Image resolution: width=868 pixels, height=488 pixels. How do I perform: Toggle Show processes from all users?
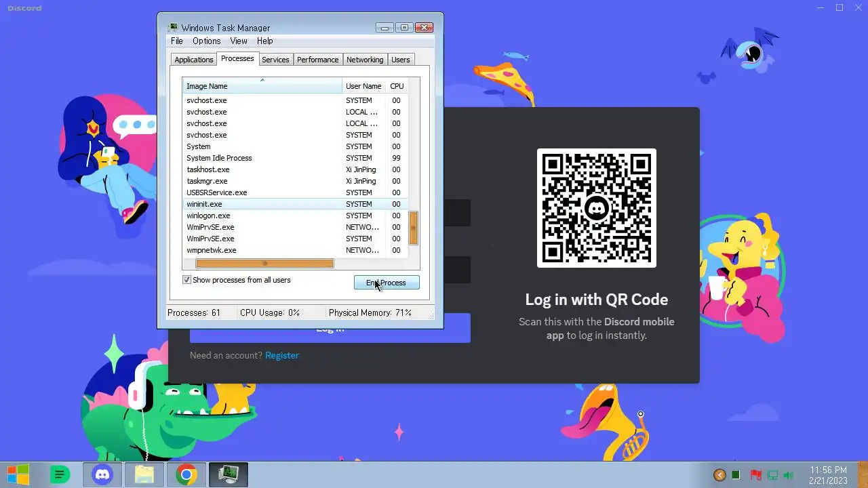click(x=186, y=280)
